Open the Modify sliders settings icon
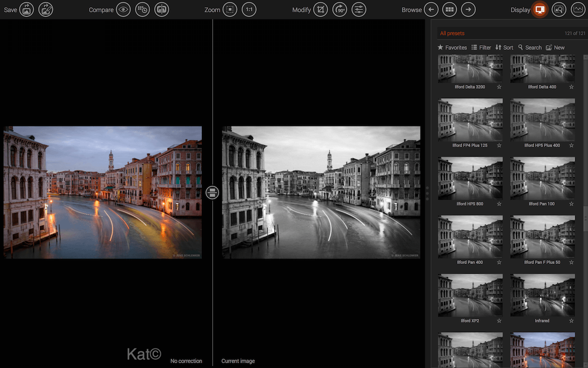The height and width of the screenshot is (368, 588). coord(359,9)
